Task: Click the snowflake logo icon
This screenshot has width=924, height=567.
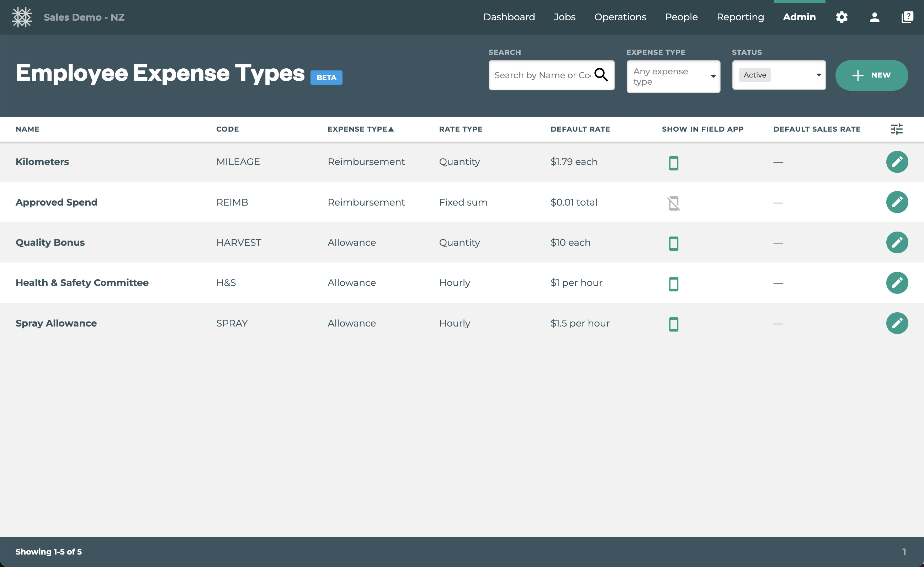Action: pos(22,17)
